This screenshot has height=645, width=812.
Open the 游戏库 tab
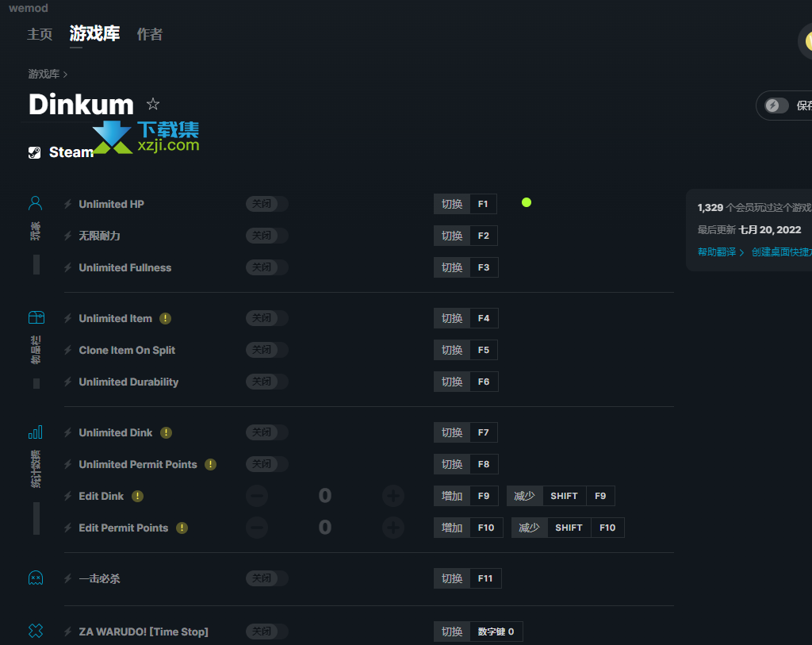coord(95,33)
